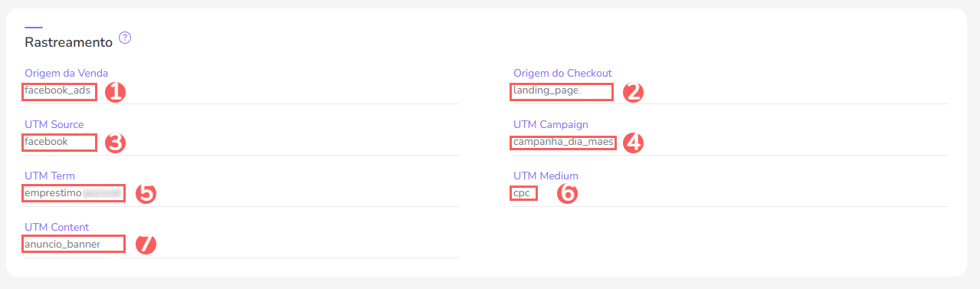Select red marker number 2 badge
Viewport: 980px width, 289px height.
pyautogui.click(x=633, y=92)
